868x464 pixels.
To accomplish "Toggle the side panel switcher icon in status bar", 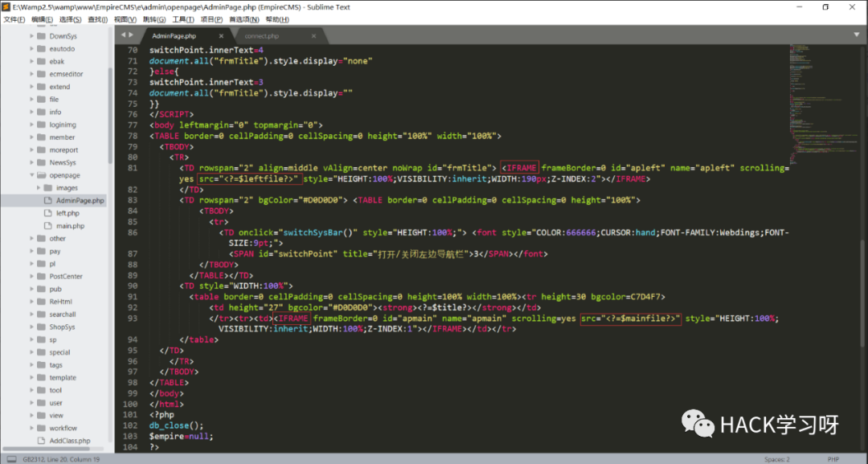I will 11,459.
